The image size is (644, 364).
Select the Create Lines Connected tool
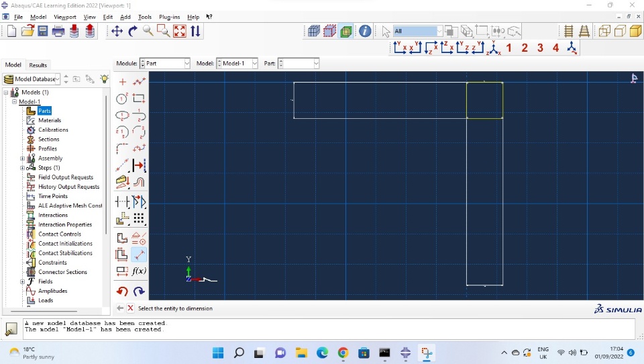coord(139,81)
